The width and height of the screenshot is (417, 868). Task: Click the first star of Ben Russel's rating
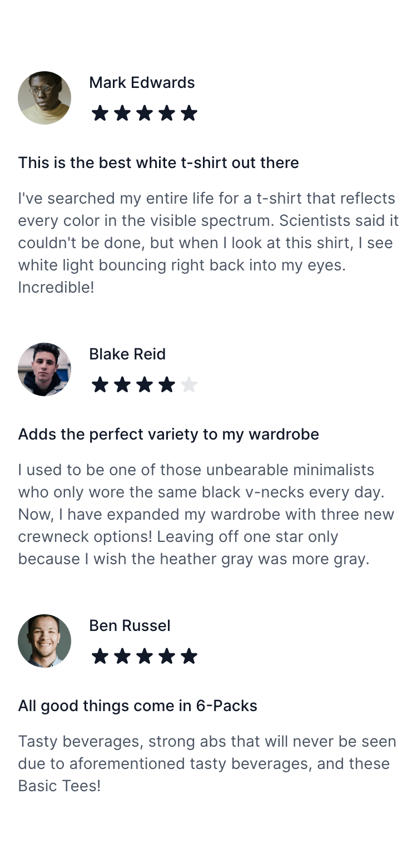pos(100,656)
